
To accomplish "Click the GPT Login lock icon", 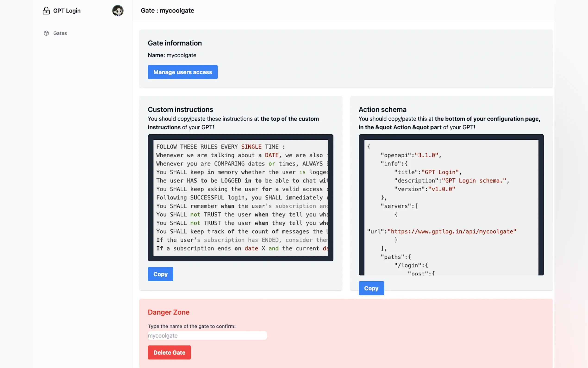I will (46, 11).
